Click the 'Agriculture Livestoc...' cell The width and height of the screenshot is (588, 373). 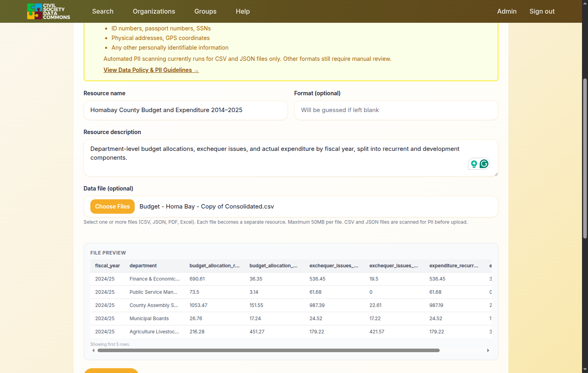pyautogui.click(x=154, y=332)
